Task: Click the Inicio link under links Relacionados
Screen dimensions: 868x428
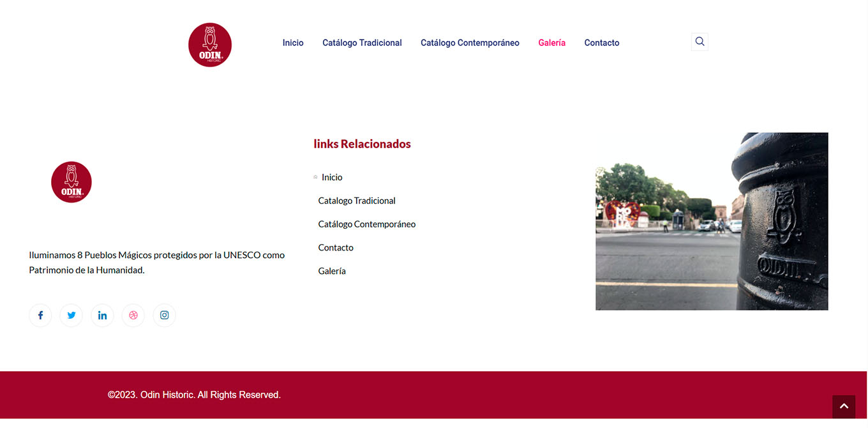Action: tap(332, 178)
